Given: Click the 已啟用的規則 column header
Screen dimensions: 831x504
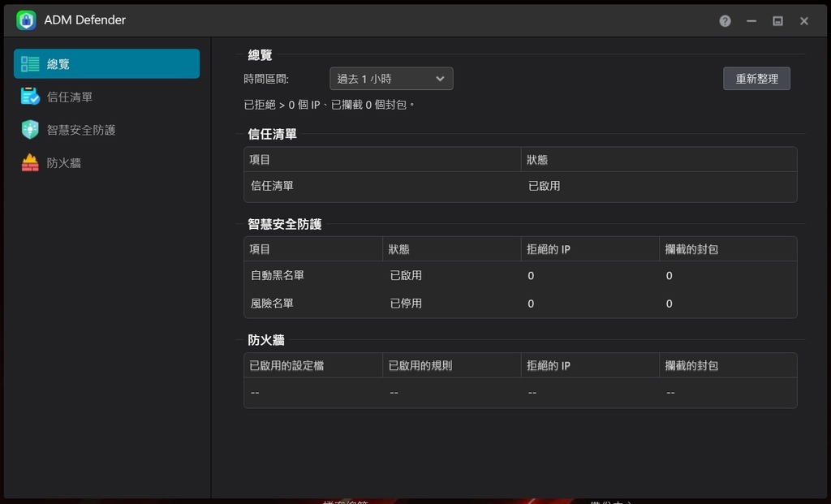Looking at the screenshot, I should pyautogui.click(x=420, y=366).
